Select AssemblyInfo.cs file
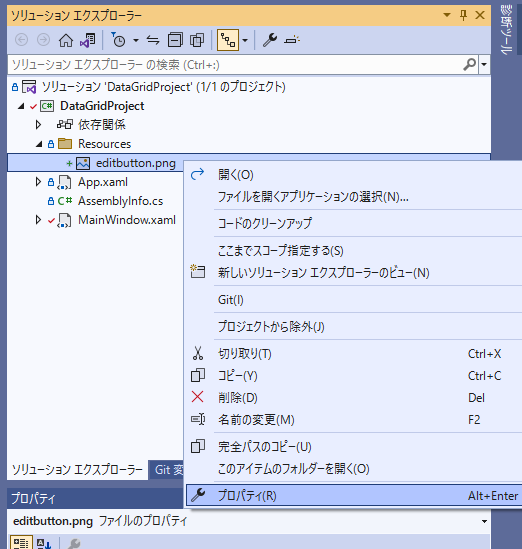522x549 pixels. point(120,201)
